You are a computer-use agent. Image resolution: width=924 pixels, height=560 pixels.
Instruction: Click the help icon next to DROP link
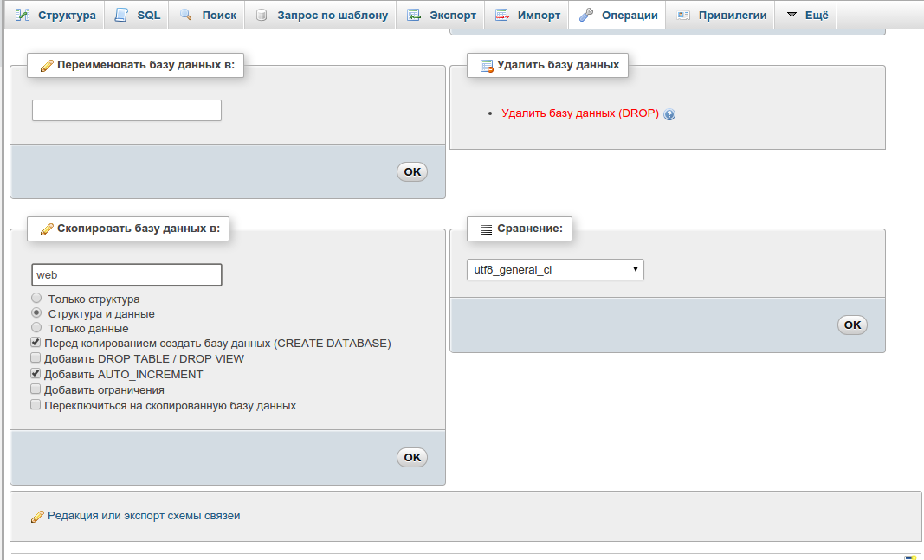click(669, 114)
